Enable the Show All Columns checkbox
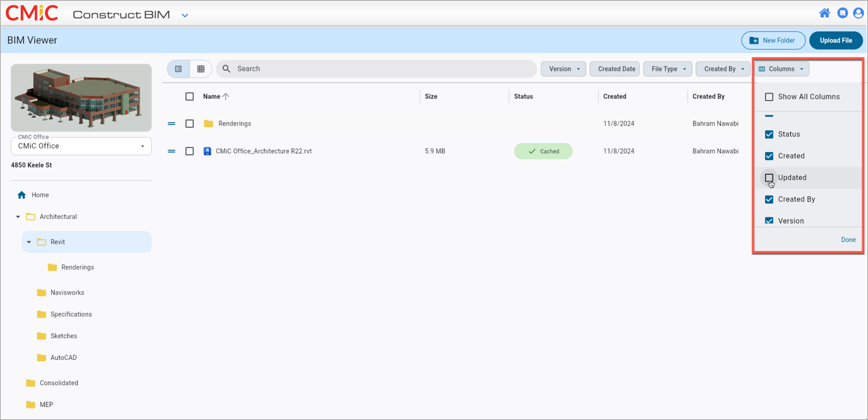This screenshot has width=868, height=420. tap(769, 97)
